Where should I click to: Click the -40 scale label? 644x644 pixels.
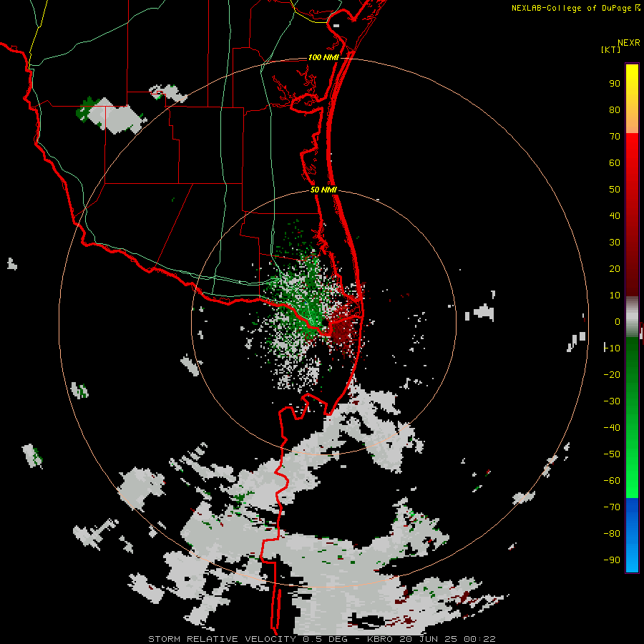pyautogui.click(x=612, y=428)
